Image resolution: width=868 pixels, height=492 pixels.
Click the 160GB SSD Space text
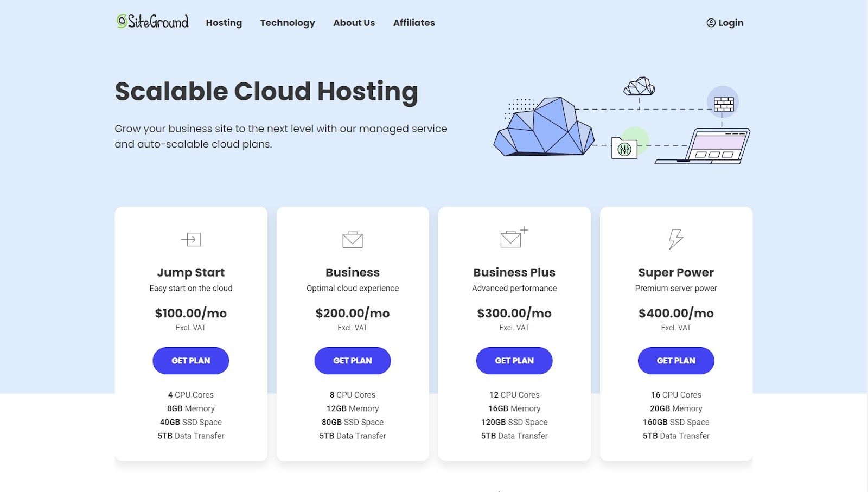676,422
